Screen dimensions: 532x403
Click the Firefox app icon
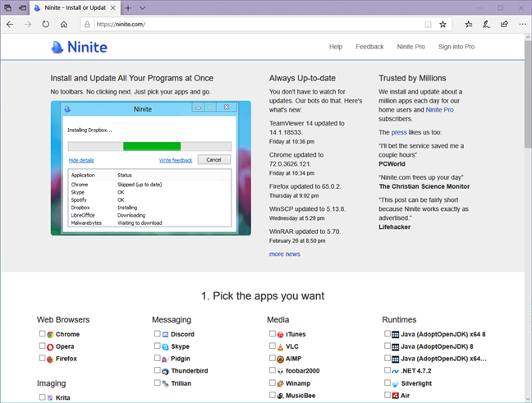tap(50, 359)
